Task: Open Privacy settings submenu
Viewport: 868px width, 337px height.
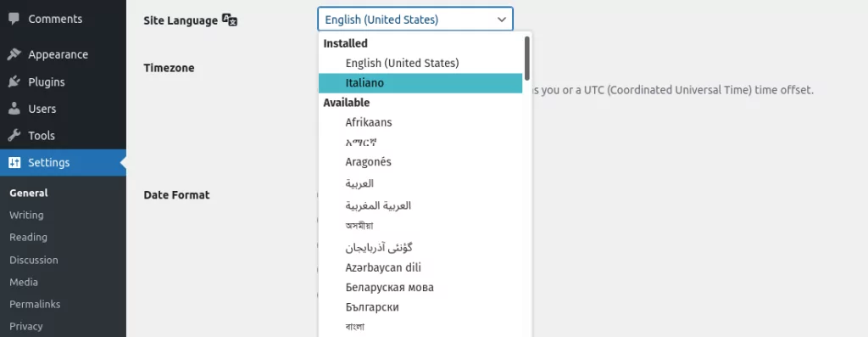Action: point(26,326)
